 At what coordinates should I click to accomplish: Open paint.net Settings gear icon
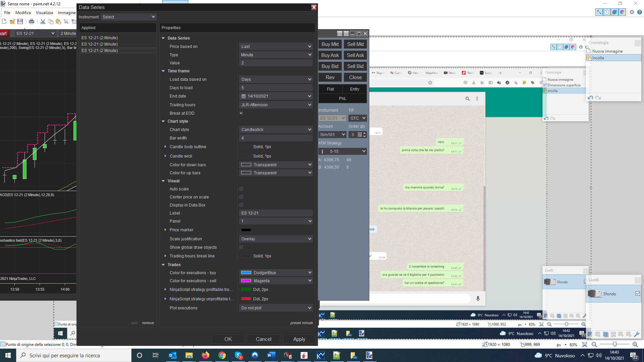click(x=632, y=12)
